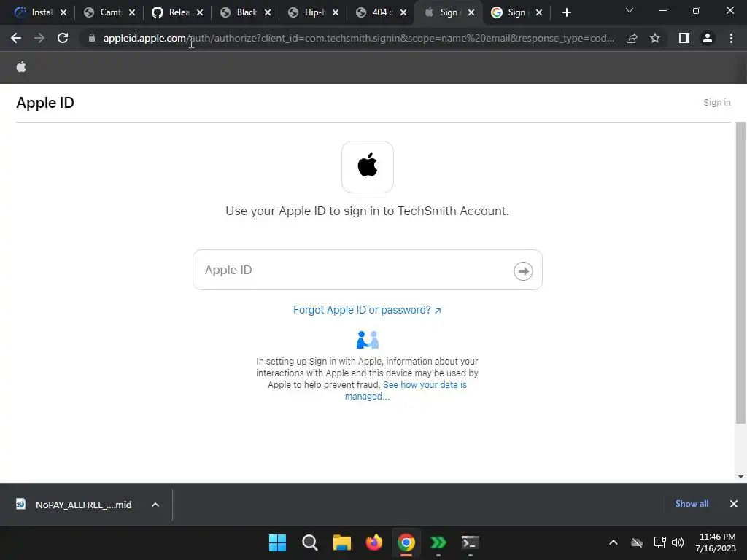Close the Google Sign in tab

coord(539,12)
